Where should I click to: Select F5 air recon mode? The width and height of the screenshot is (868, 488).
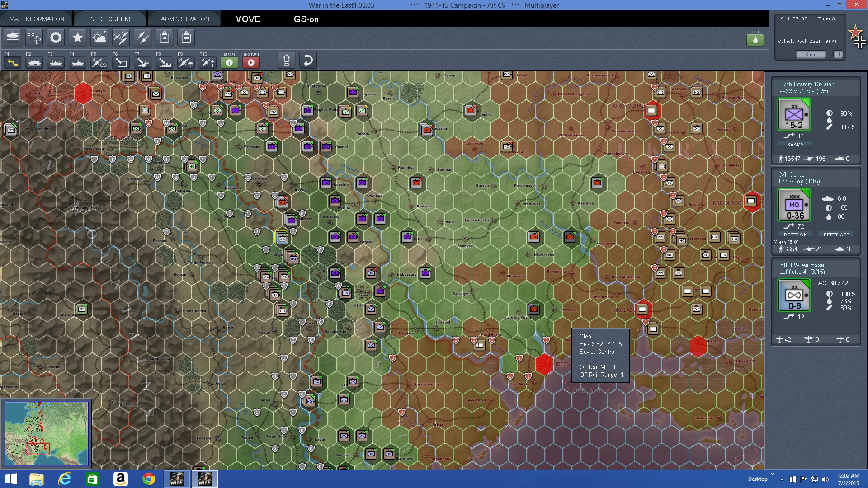(x=99, y=62)
